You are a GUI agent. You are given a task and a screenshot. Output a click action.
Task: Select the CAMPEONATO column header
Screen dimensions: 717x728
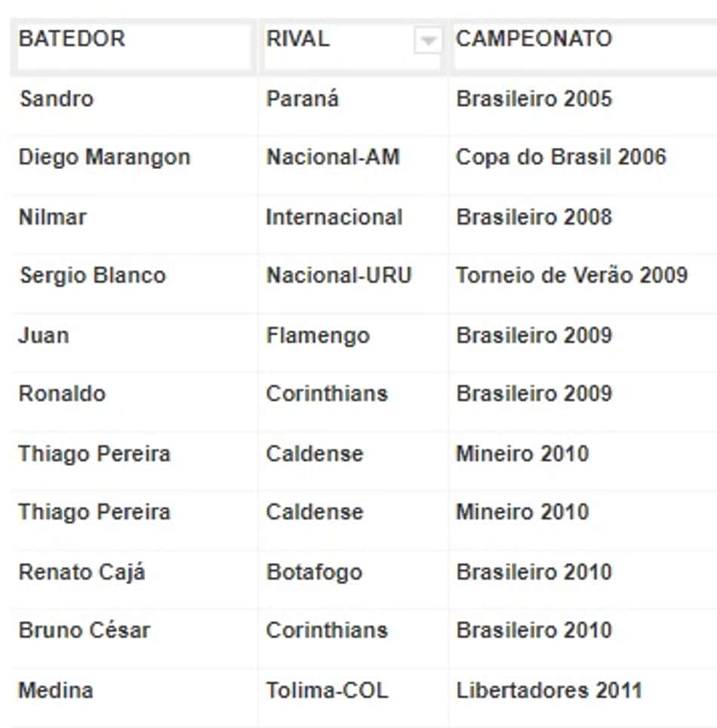point(583,47)
